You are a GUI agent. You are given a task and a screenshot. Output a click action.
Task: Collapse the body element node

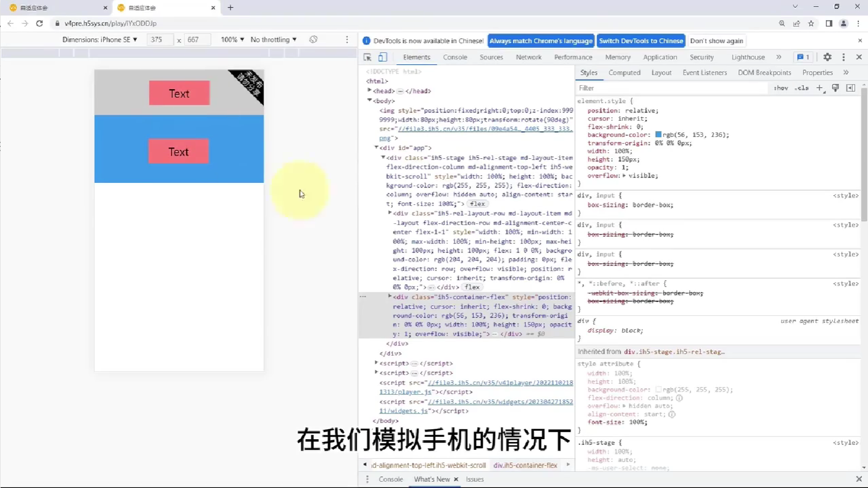point(370,100)
